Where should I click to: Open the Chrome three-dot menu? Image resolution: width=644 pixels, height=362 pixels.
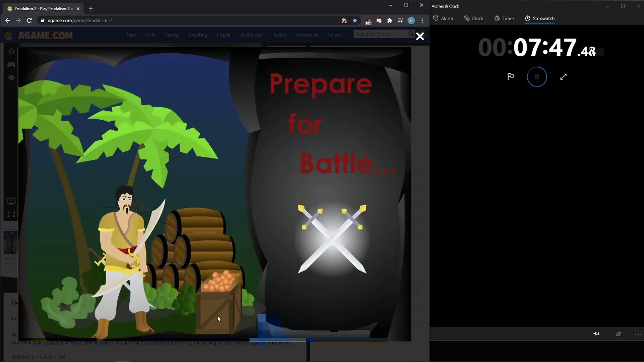coord(422,21)
